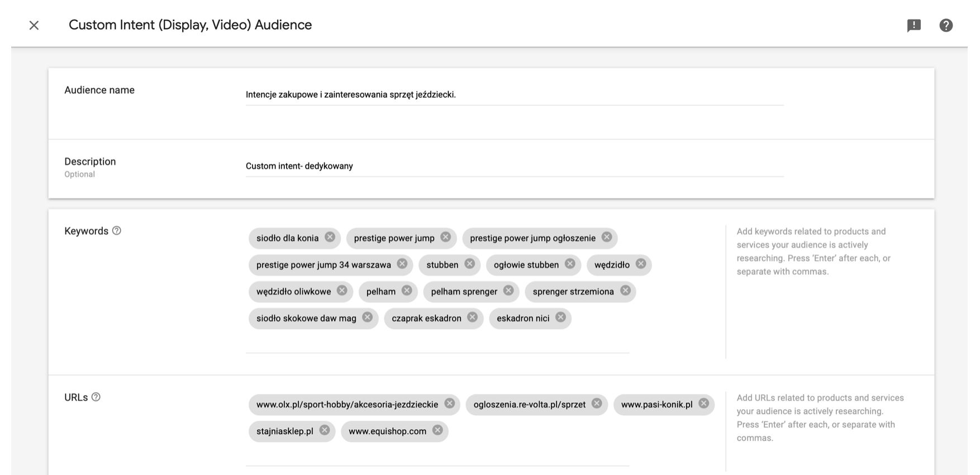Open the send feedback icon
Image resolution: width=980 pixels, height=475 pixels.
pyautogui.click(x=914, y=25)
